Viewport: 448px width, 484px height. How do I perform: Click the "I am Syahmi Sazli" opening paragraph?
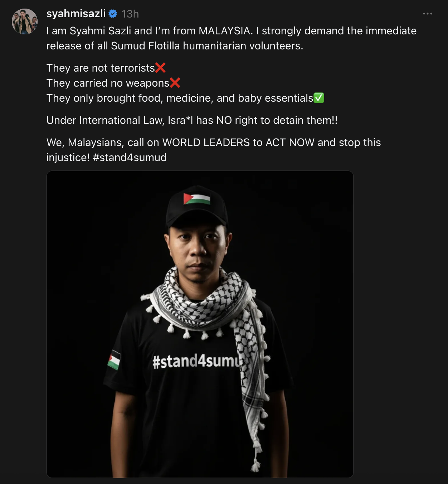[231, 38]
